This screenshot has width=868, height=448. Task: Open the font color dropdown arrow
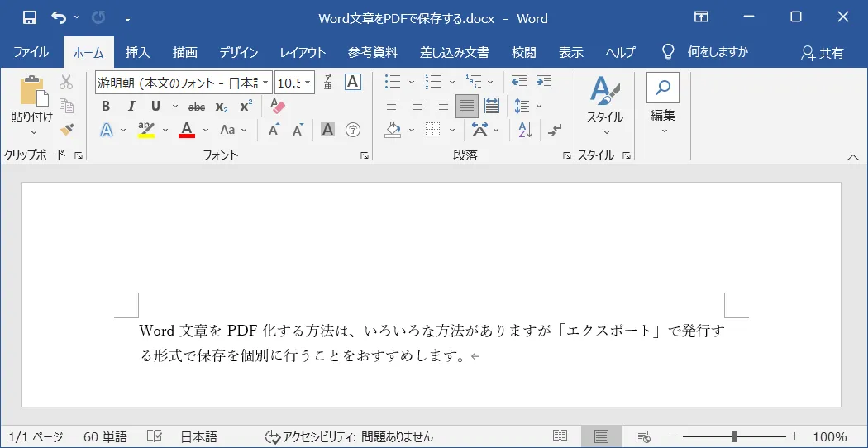pos(205,130)
